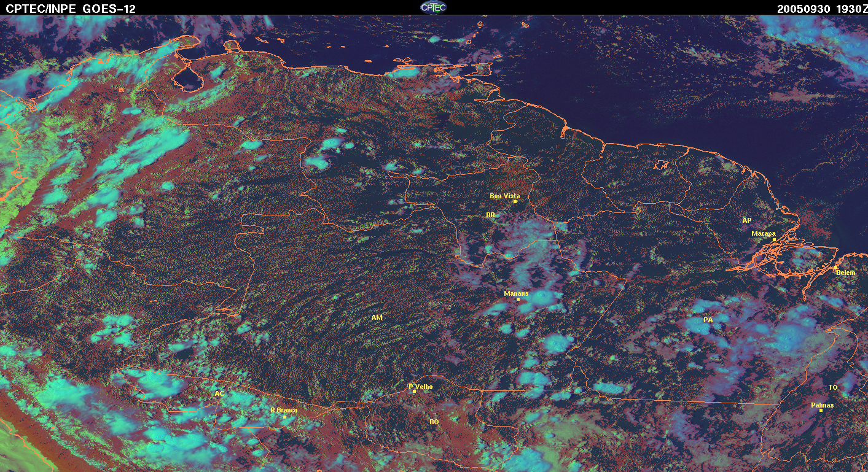Click the AC state label
Viewport: 868px width, 472px height.
coord(219,393)
